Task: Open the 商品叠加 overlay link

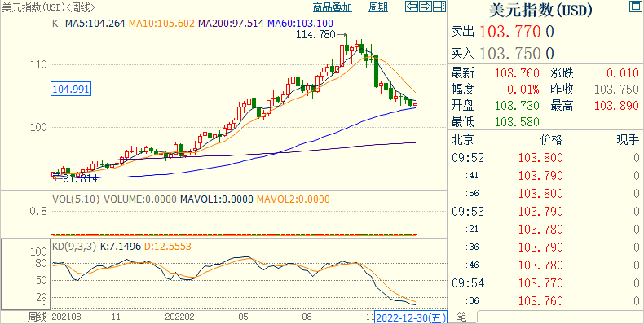Action: (333, 7)
